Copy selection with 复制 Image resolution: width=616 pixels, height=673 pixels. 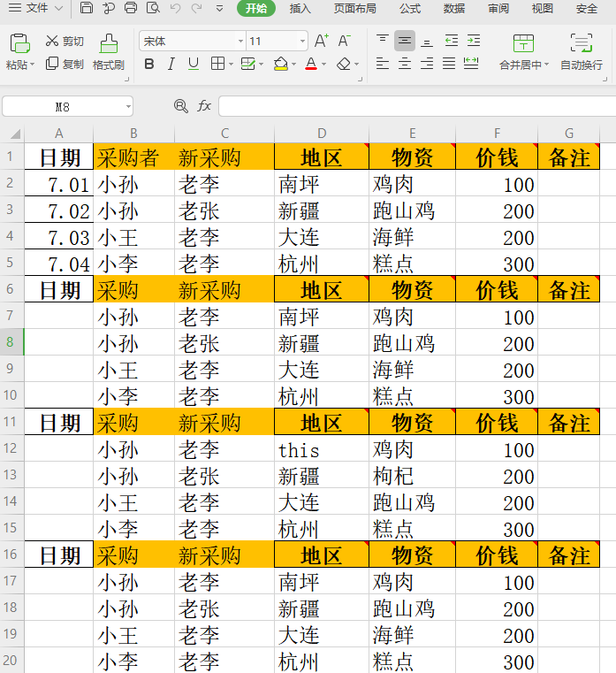65,64
